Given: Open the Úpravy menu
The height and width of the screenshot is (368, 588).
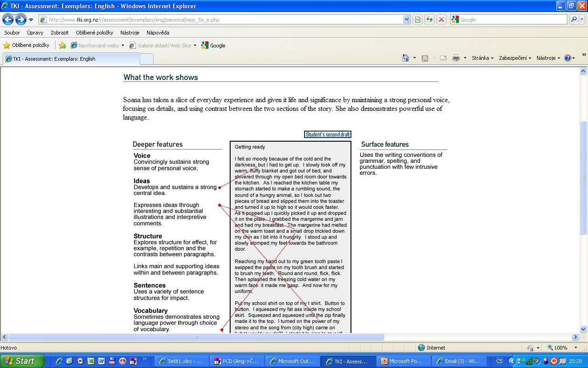Looking at the screenshot, I should point(35,33).
